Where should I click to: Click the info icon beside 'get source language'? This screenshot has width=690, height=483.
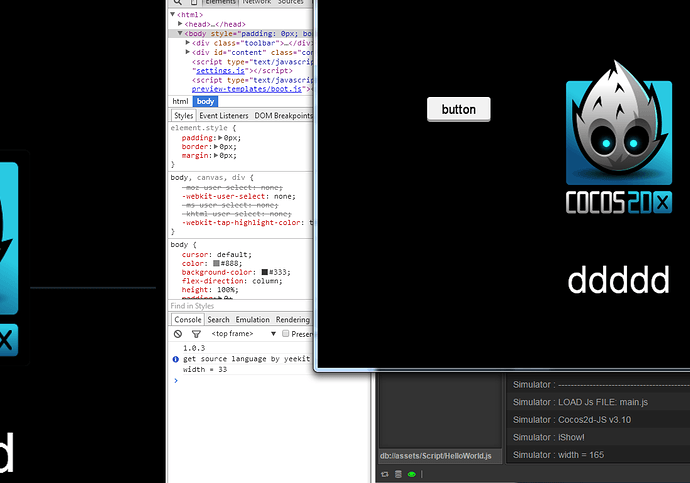[x=176, y=359]
